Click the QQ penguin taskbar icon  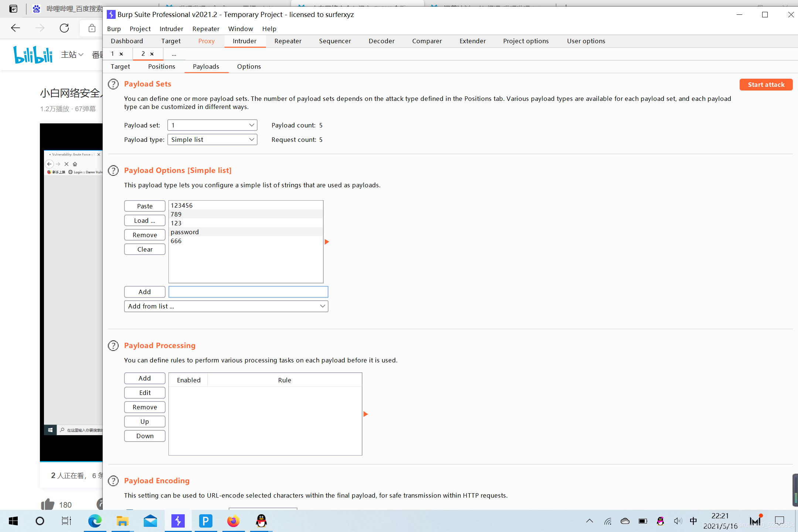pos(261,521)
